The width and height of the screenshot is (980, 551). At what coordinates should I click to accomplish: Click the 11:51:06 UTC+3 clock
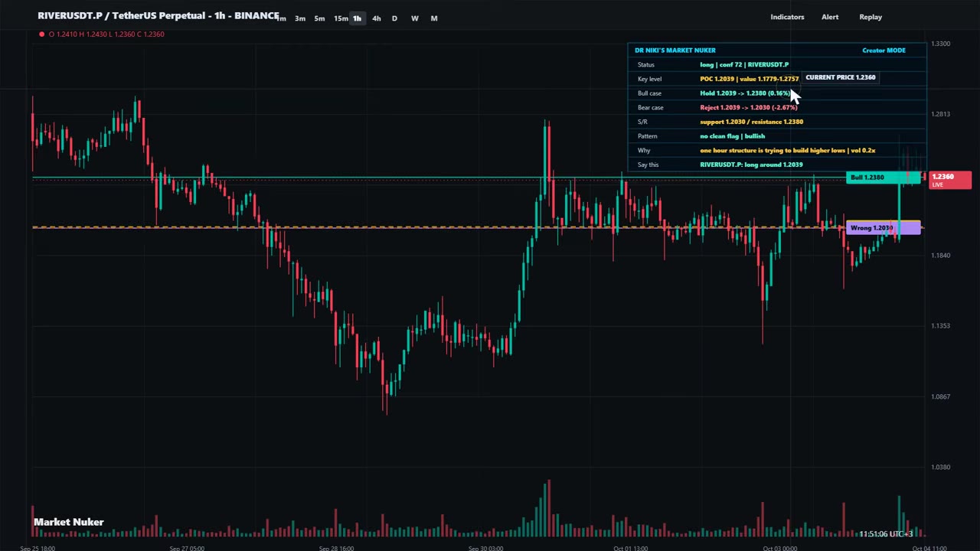pyautogui.click(x=885, y=534)
